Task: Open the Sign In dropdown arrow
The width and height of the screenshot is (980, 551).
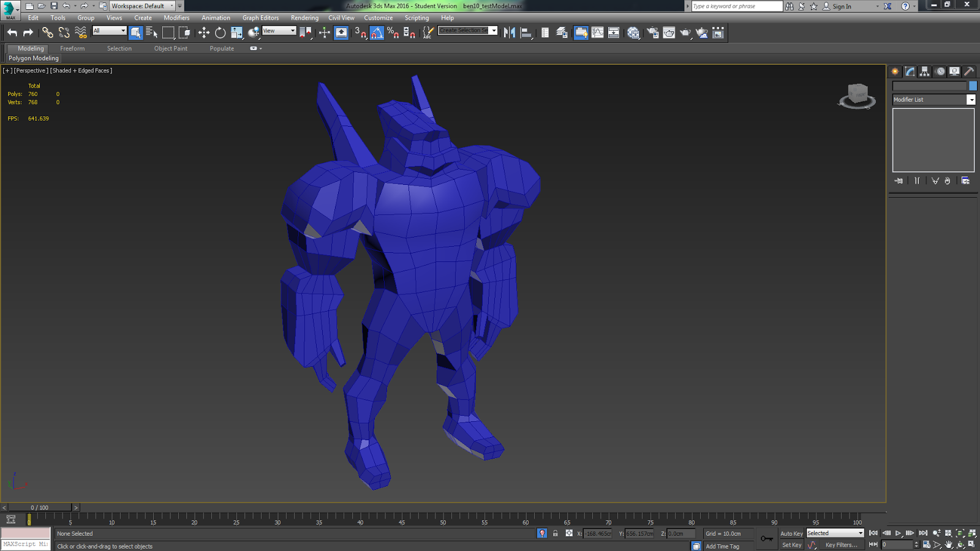Action: (878, 6)
